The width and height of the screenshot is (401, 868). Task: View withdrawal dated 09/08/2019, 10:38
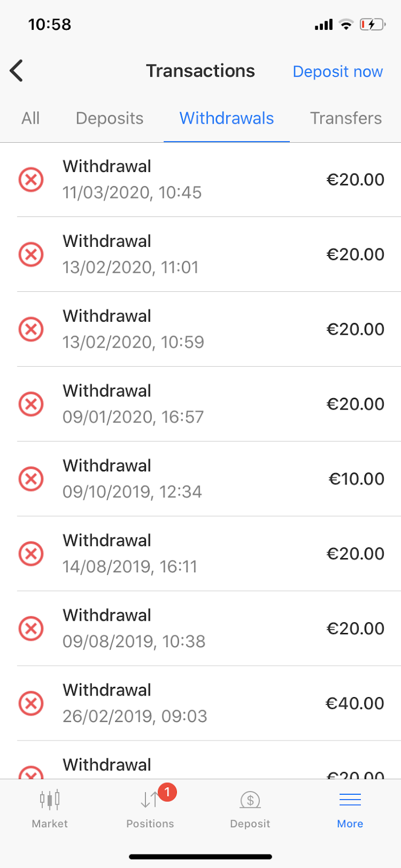(x=200, y=629)
